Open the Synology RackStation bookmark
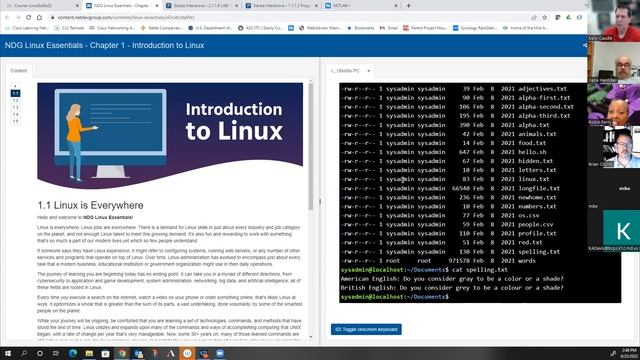The image size is (640, 360). pyautogui.click(x=475, y=28)
